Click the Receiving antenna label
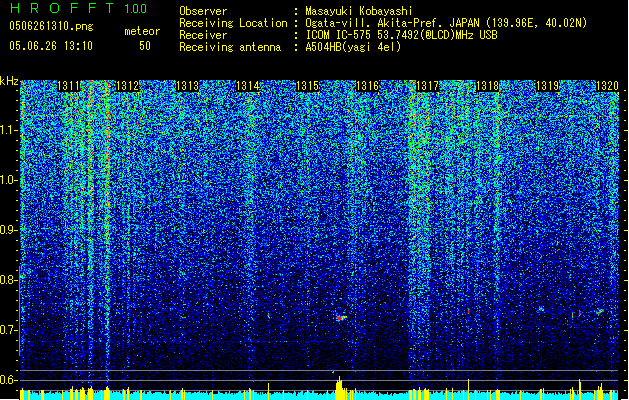 coord(230,47)
